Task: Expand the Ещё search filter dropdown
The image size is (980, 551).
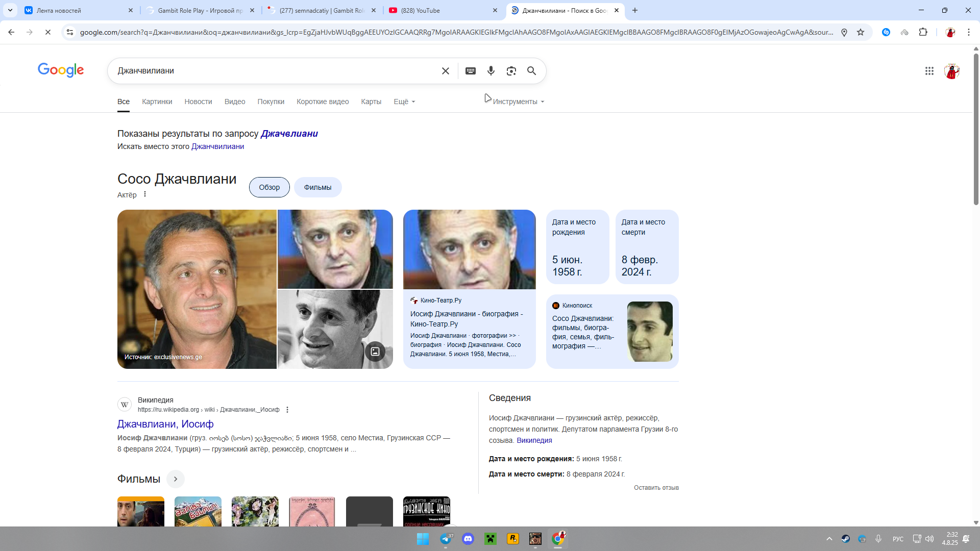Action: click(404, 102)
